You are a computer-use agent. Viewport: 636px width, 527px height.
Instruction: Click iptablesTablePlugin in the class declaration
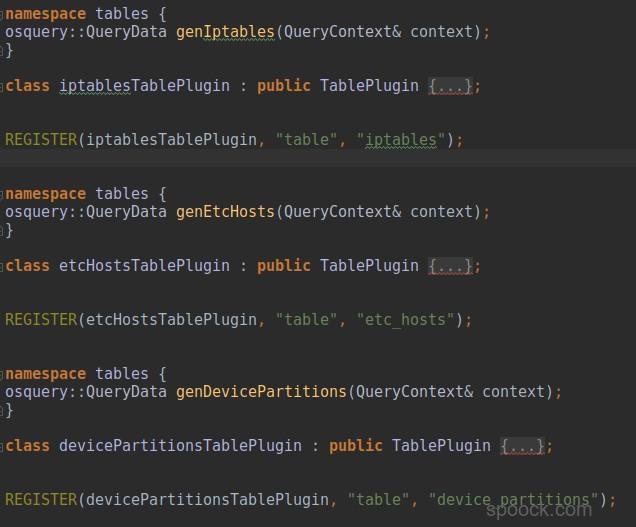(x=144, y=86)
